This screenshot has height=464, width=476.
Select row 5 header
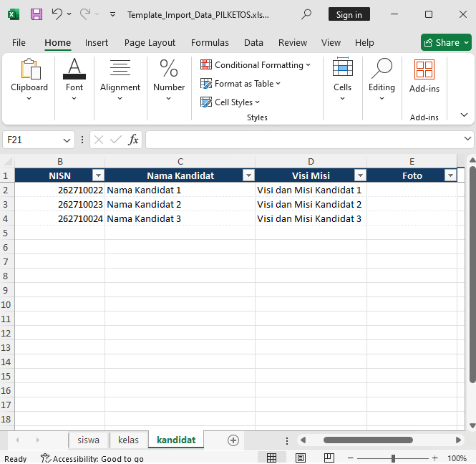(6, 233)
